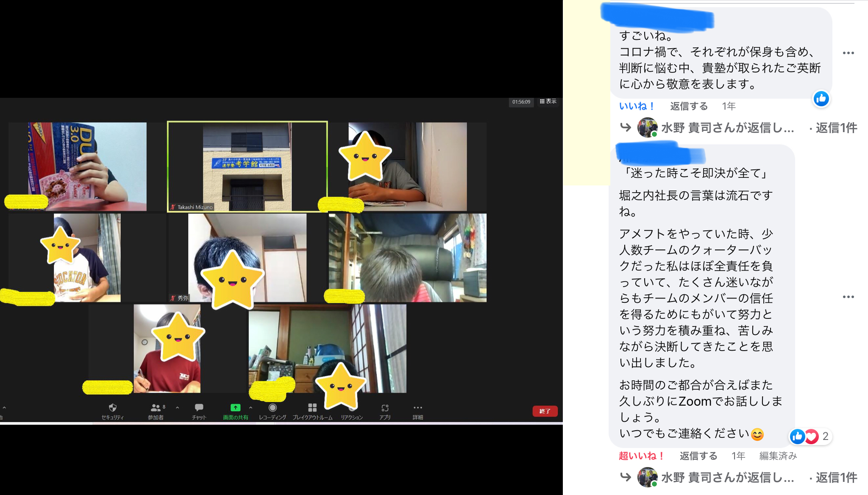Select the video tile labeled 秀弥

pyautogui.click(x=247, y=257)
